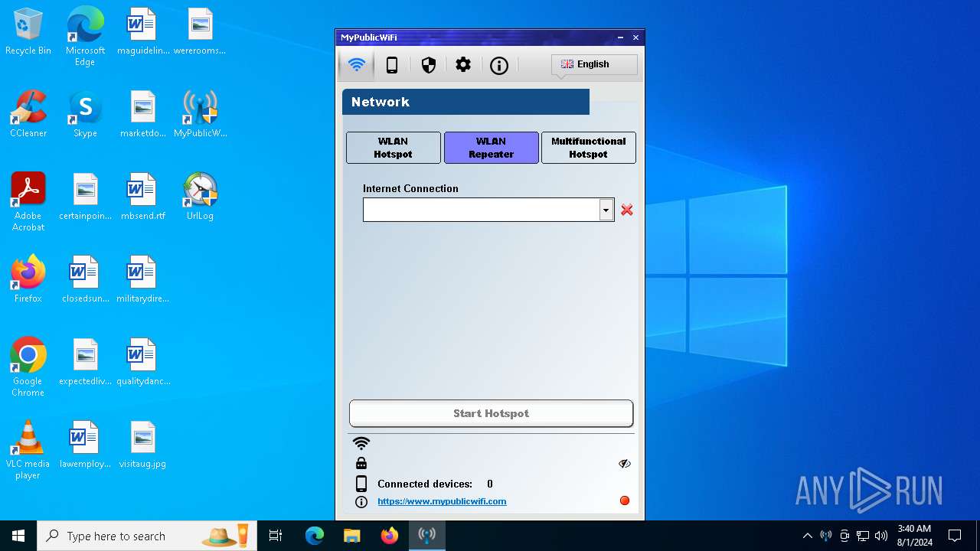Open the Windows Start menu
The width and height of the screenshot is (980, 551).
pyautogui.click(x=18, y=536)
